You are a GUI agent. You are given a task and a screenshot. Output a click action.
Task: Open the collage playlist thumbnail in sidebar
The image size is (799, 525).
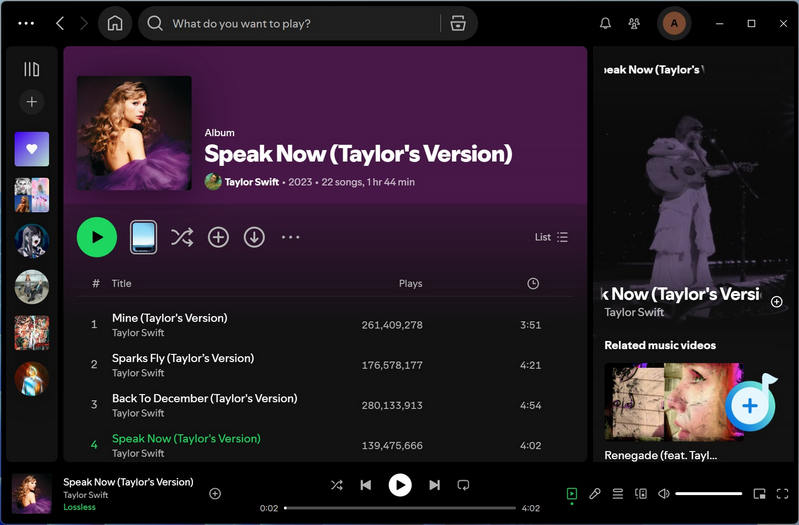click(32, 195)
